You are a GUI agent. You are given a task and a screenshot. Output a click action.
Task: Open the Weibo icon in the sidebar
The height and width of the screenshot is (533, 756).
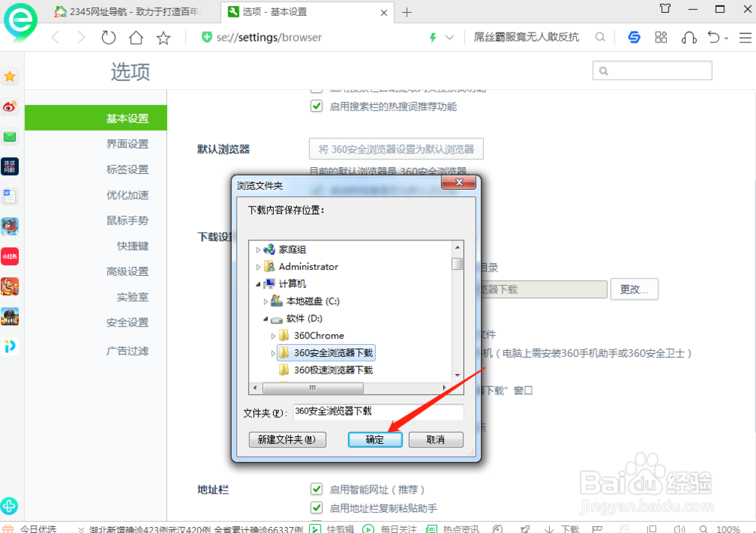10,107
